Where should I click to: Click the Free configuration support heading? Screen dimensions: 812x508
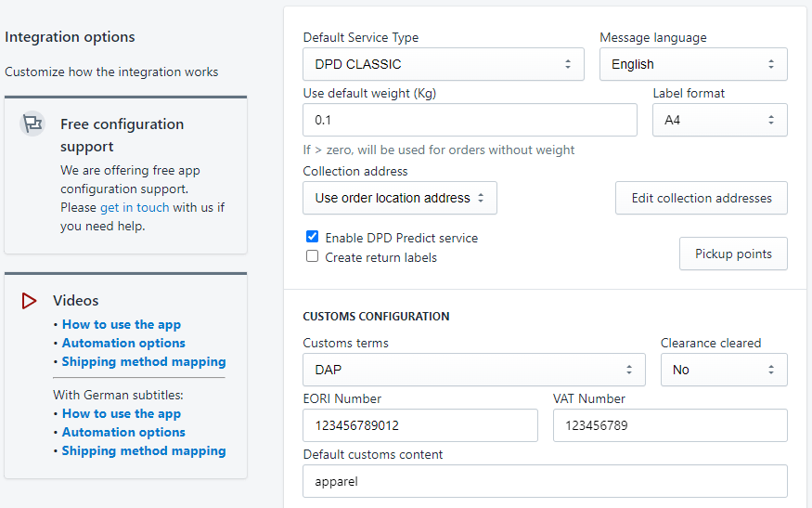click(x=122, y=136)
